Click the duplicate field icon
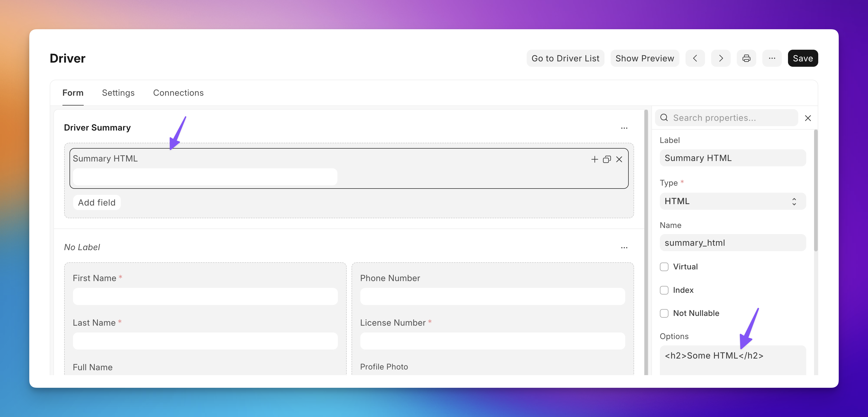The image size is (868, 417). click(x=607, y=159)
